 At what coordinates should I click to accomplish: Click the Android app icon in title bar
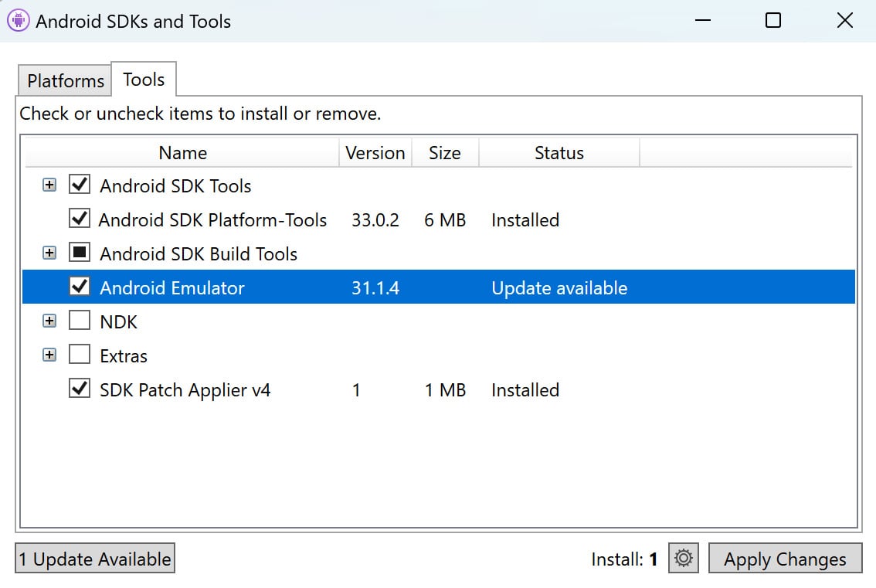pos(19,21)
